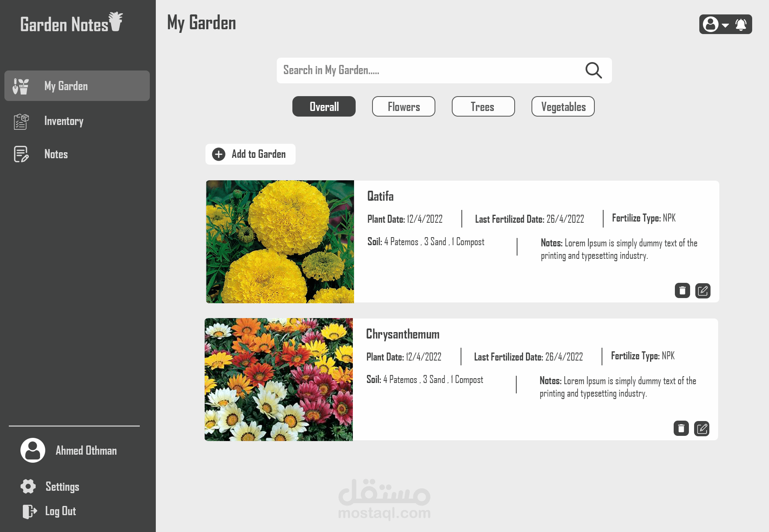Screen dimensions: 769x532
Task: Filter plants by Flowers
Action: point(403,107)
